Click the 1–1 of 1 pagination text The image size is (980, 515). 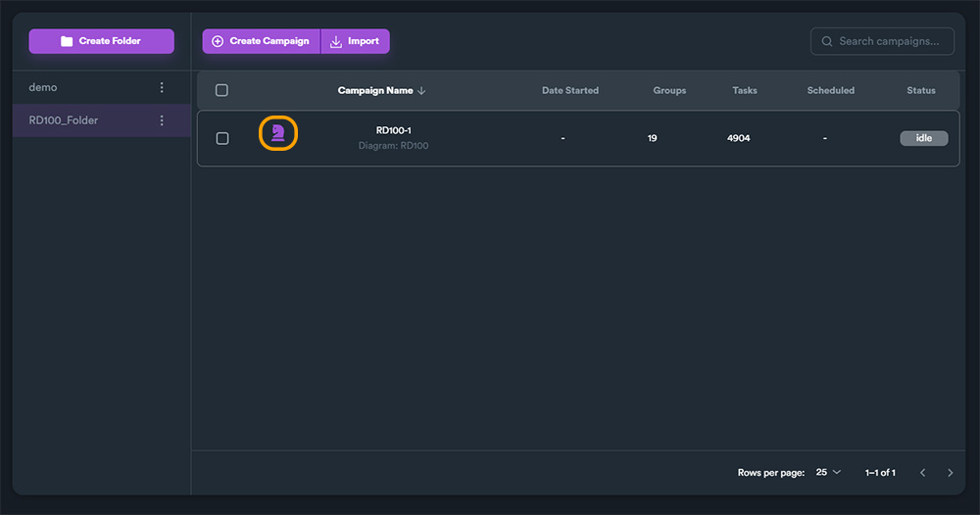pyautogui.click(x=880, y=473)
